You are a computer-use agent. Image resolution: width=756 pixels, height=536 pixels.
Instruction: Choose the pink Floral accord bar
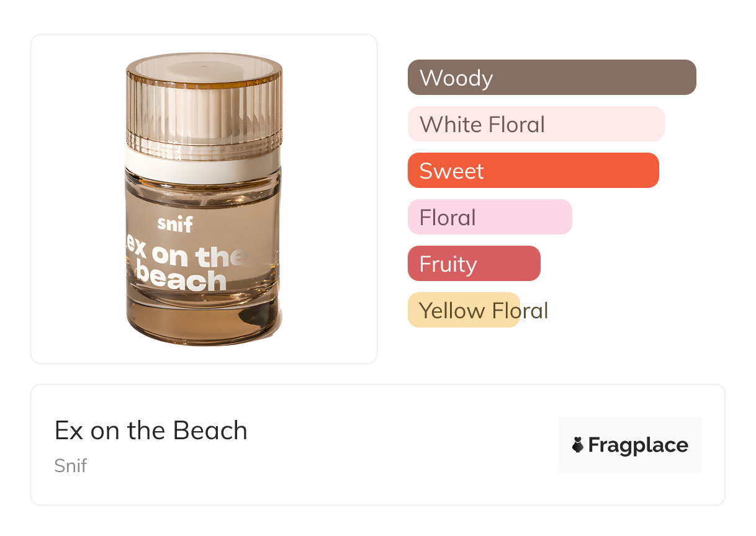click(x=489, y=217)
